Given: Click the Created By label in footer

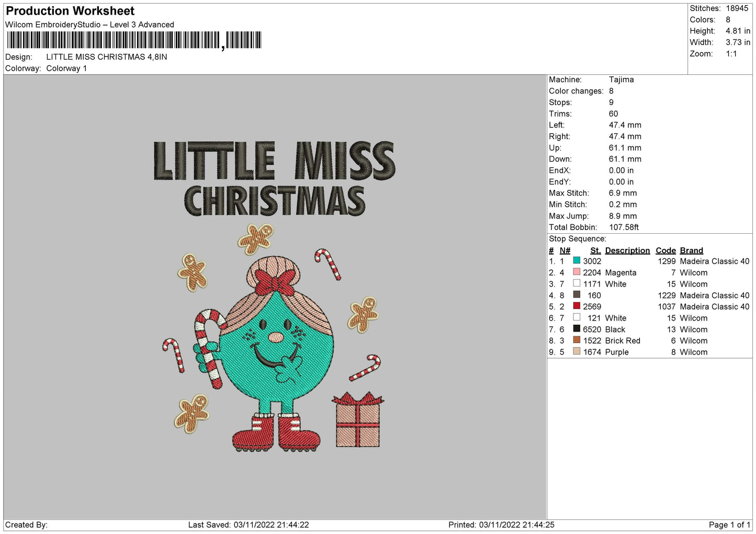Looking at the screenshot, I should point(26,525).
